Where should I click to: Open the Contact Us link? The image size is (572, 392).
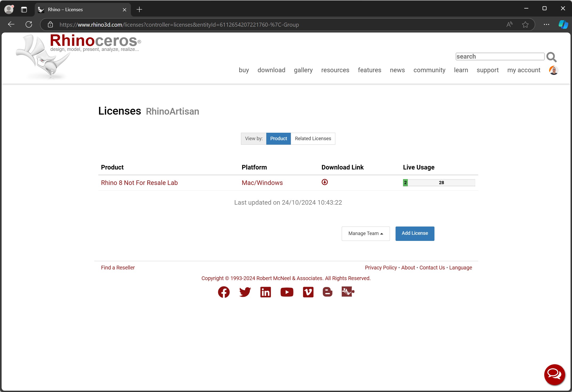pos(432,268)
